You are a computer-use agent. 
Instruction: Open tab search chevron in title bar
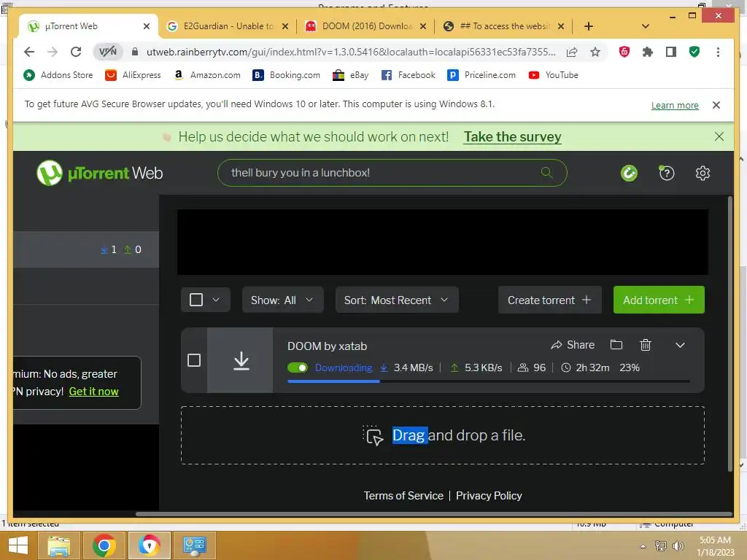click(x=645, y=26)
